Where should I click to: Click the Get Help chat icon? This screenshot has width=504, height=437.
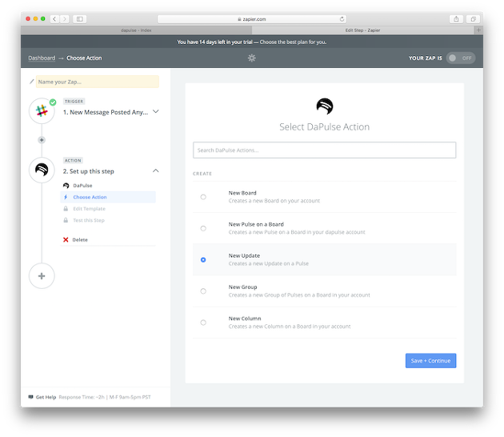tap(31, 397)
